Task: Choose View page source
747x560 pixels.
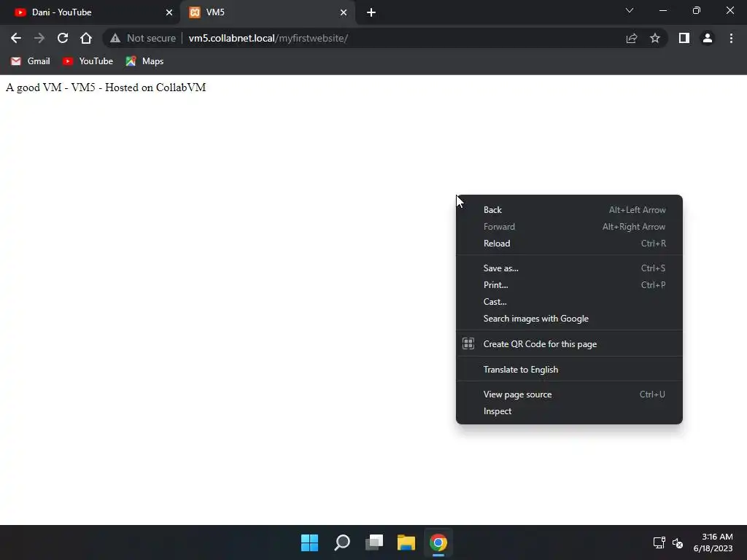Action: tap(569, 394)
